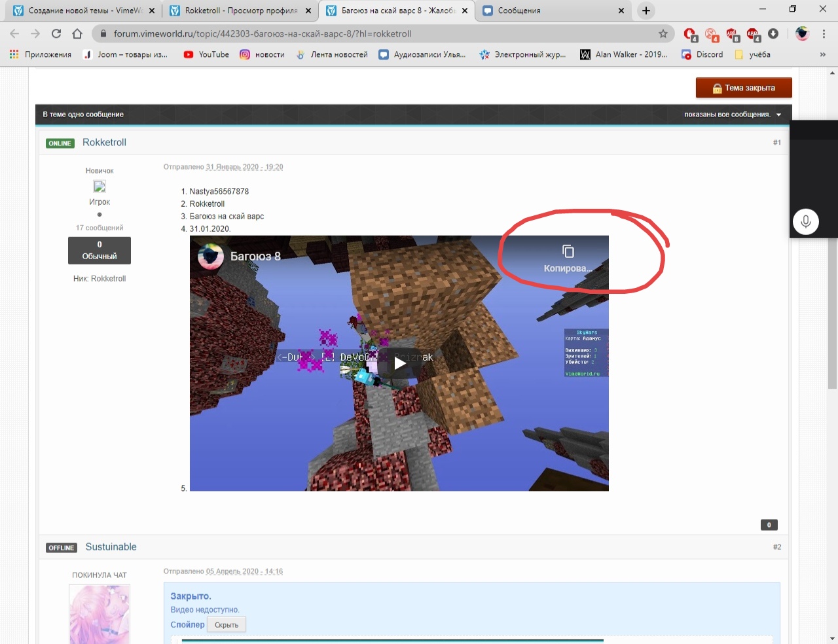The width and height of the screenshot is (838, 644).
Task: Open the browser home page icon
Action: 77,33
